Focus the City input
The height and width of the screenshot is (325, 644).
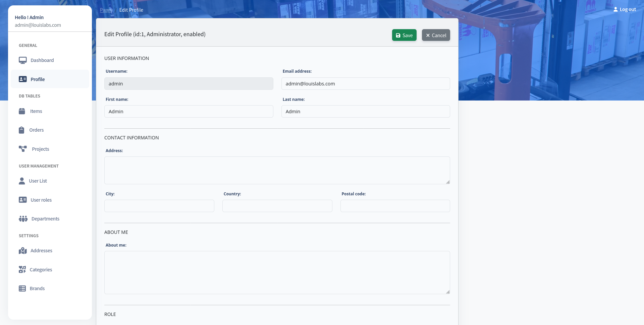coord(159,206)
